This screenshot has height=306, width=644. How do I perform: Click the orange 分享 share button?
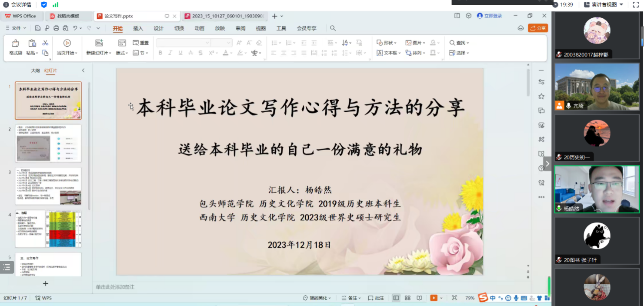(537, 28)
